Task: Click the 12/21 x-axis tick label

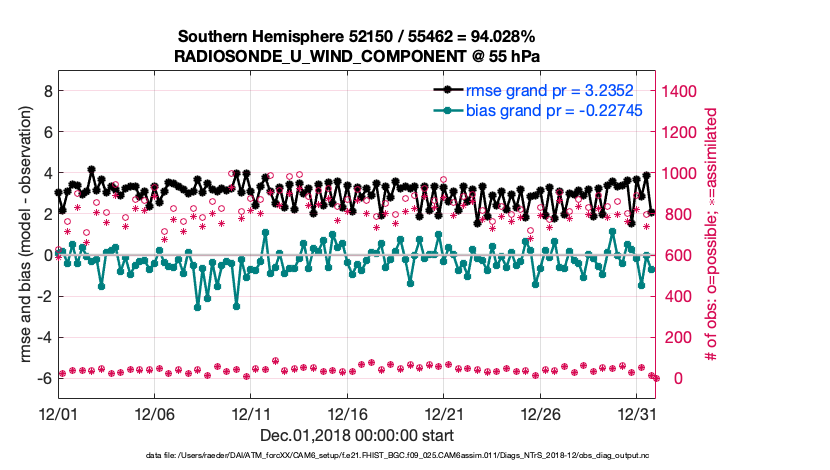Action: click(x=445, y=413)
